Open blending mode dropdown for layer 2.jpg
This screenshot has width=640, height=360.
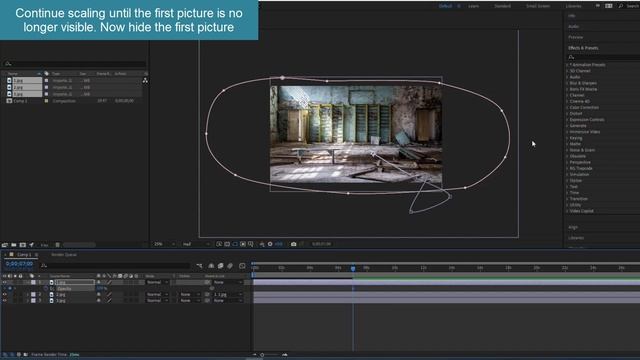(157, 294)
